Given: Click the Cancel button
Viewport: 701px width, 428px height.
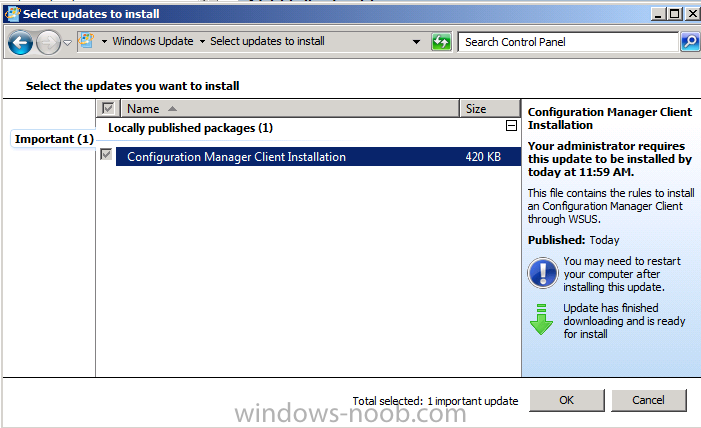Looking at the screenshot, I should tap(648, 400).
